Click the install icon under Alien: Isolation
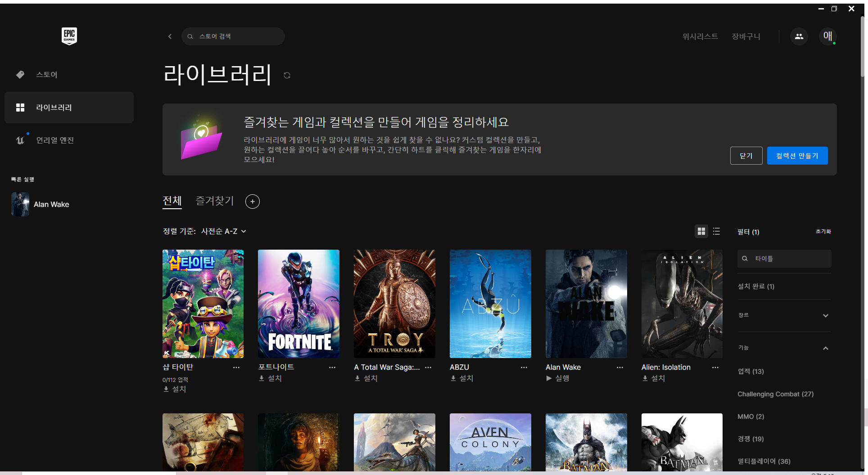 click(x=645, y=378)
